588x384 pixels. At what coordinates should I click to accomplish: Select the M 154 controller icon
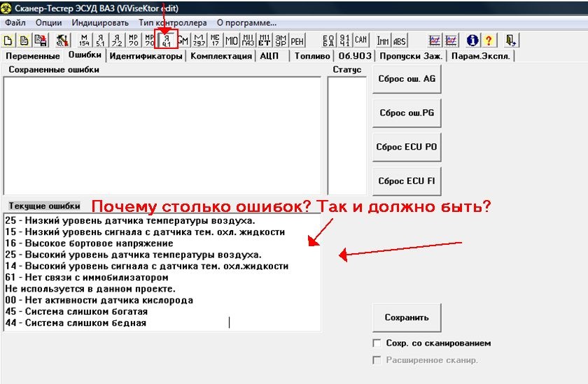(85, 40)
